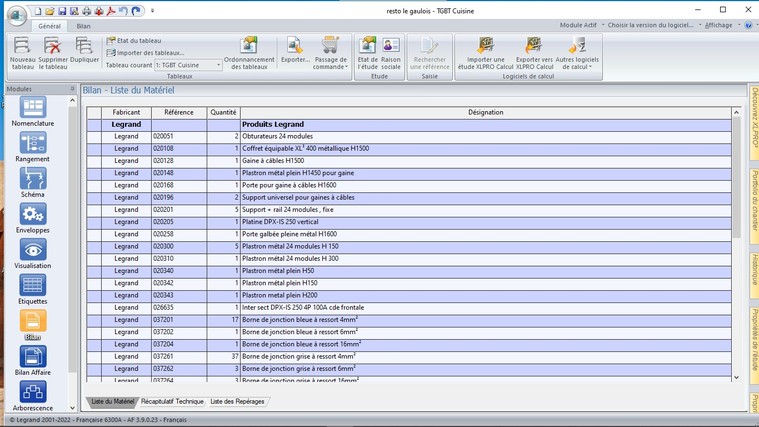Viewport: 759px width, 427px height.
Task: Switch to Récapitulatif Technique tab
Action: (172, 401)
